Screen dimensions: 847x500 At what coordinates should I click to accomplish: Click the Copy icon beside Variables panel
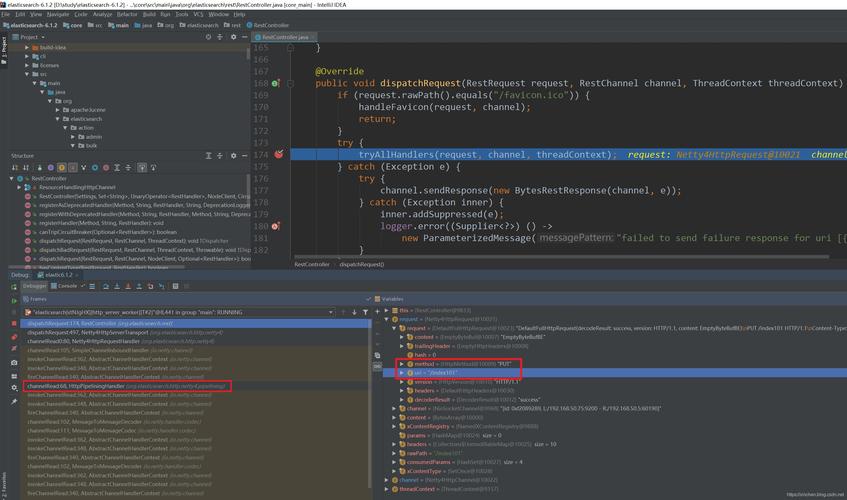pyautogui.click(x=377, y=355)
